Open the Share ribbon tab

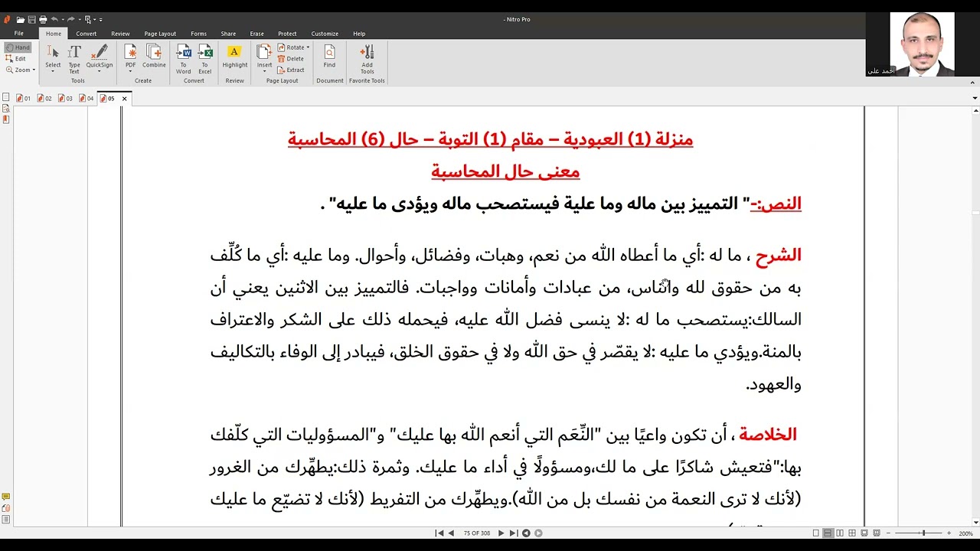(x=228, y=34)
